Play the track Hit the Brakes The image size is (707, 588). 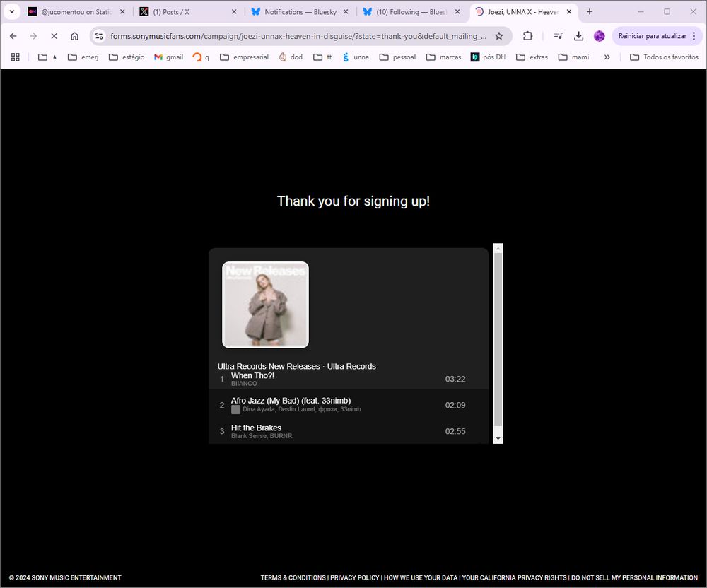coord(256,428)
